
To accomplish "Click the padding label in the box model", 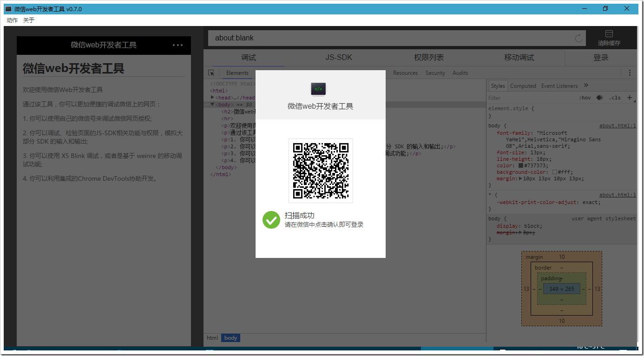I will (x=551, y=278).
